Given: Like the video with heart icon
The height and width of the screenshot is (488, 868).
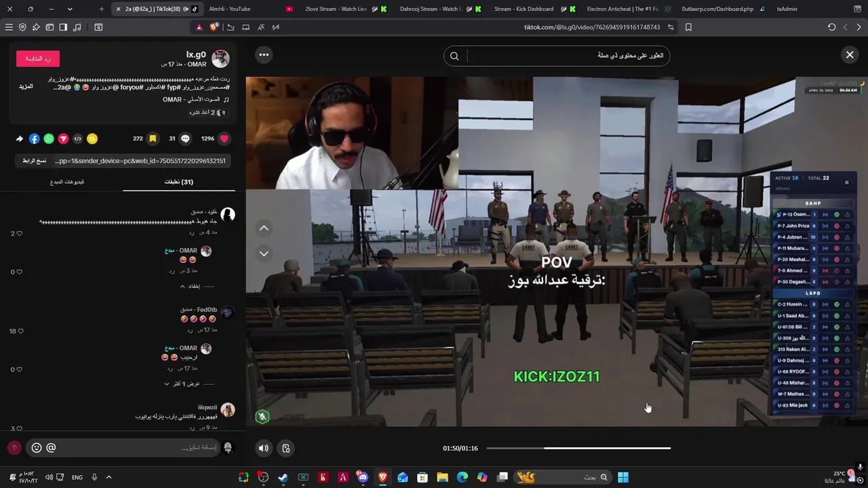Looking at the screenshot, I should pyautogui.click(x=224, y=138).
